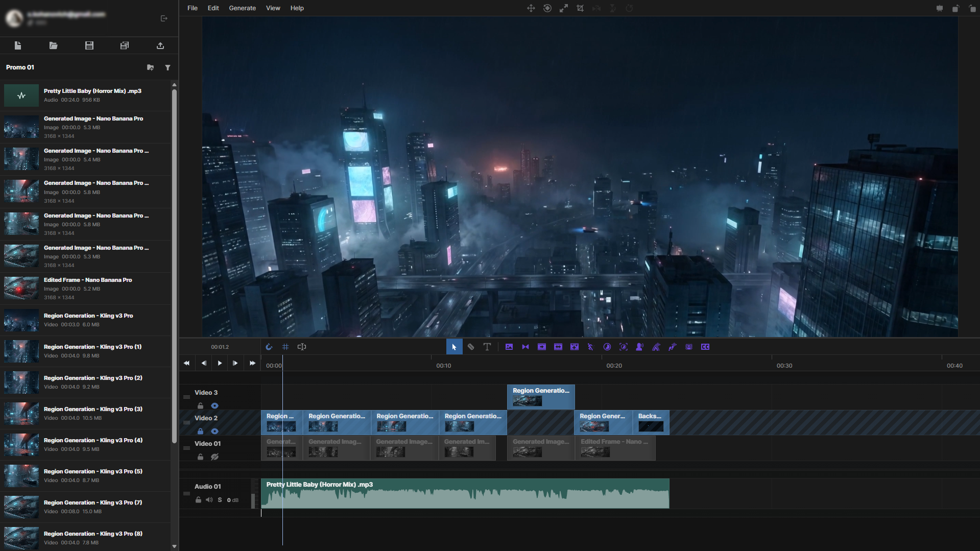Click the sign-out icon near account
Screen dimensions: 980x551
point(164,18)
